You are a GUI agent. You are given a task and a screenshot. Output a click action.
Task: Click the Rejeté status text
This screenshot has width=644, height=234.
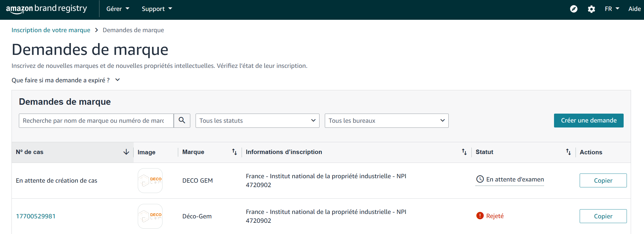point(495,216)
